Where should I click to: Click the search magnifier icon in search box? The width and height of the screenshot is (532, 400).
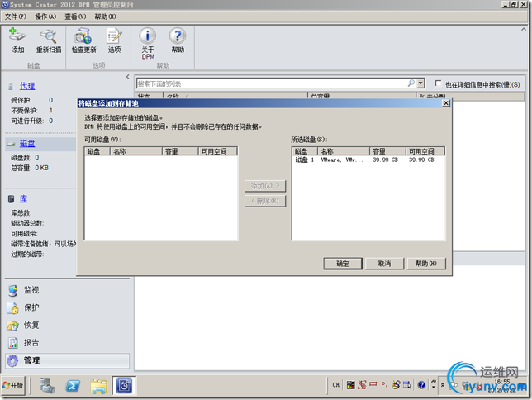[x=411, y=83]
